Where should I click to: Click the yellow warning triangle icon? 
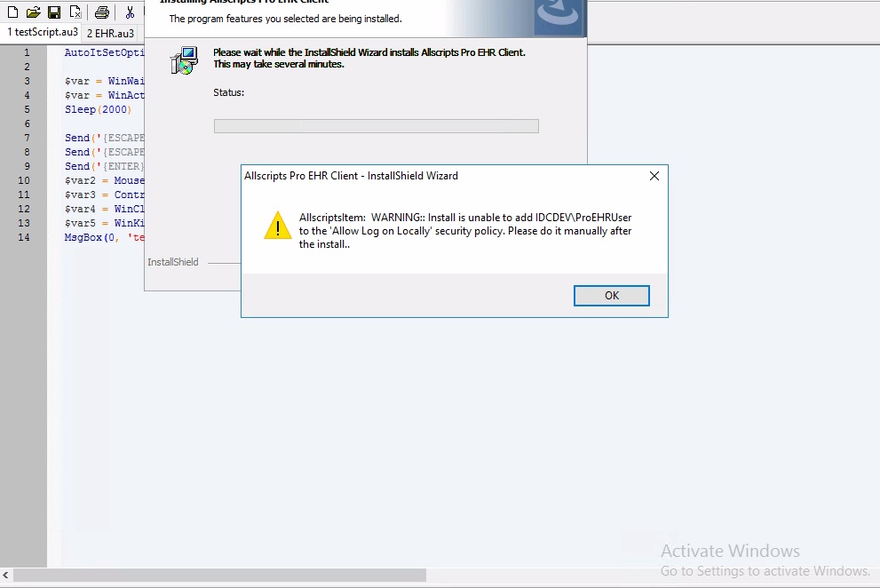(x=278, y=226)
